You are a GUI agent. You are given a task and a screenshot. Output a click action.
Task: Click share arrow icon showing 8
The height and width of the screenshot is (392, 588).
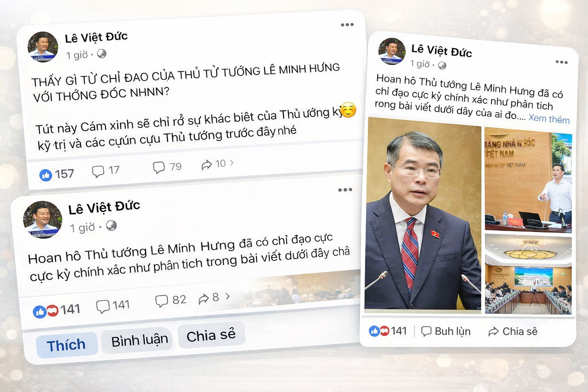[x=204, y=299]
